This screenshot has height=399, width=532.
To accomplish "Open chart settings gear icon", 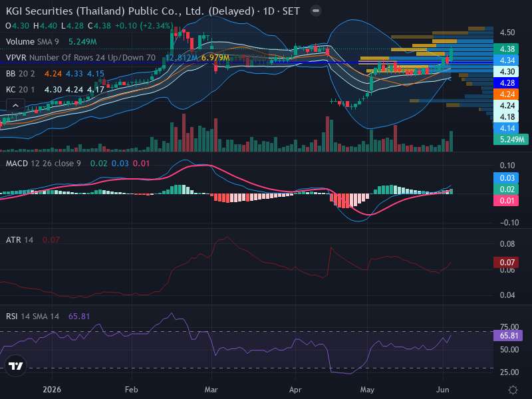I will (513, 390).
